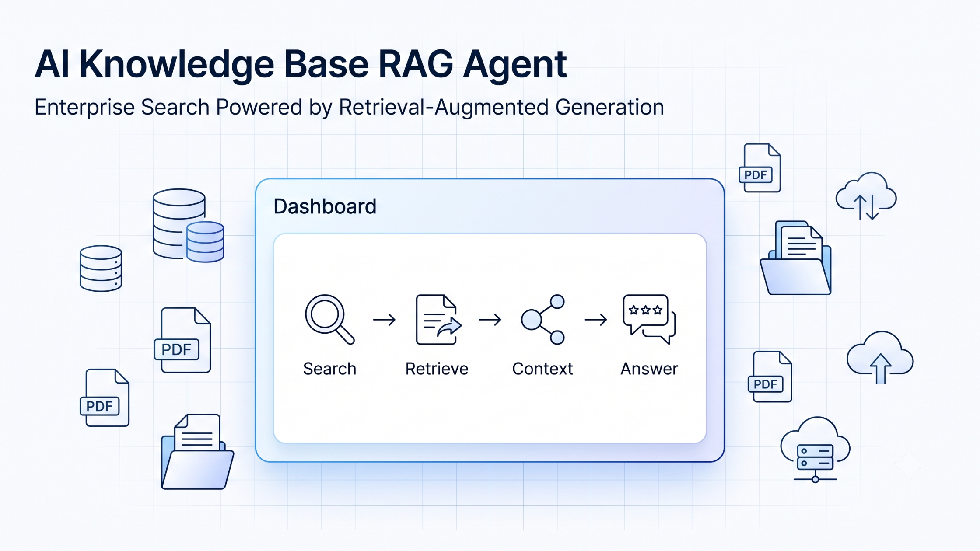This screenshot has width=980, height=551.
Task: Click the cloud server icon at bottom right
Action: tap(815, 450)
